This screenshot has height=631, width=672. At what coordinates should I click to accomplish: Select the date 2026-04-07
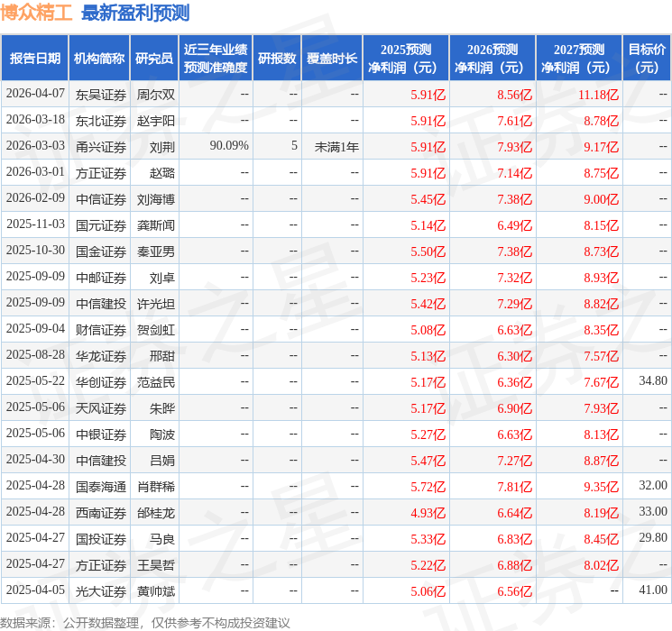point(35,94)
